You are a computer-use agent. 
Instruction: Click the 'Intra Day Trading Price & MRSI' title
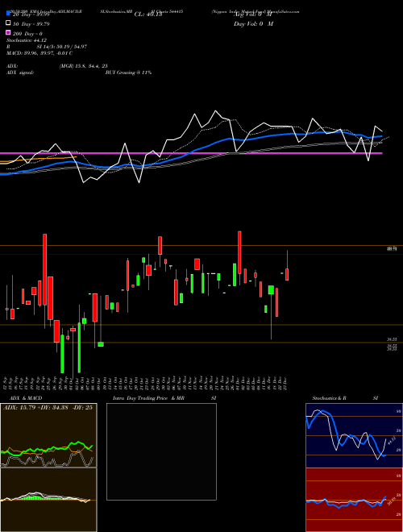(x=164, y=398)
